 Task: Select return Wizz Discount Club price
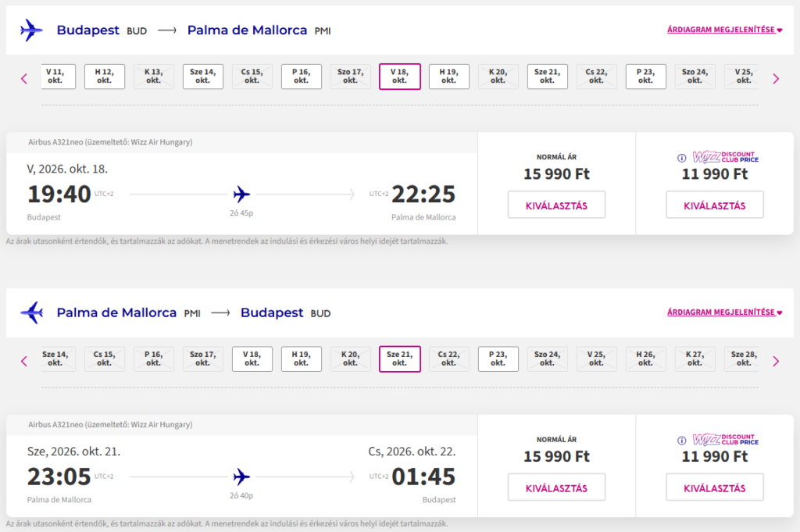click(714, 488)
